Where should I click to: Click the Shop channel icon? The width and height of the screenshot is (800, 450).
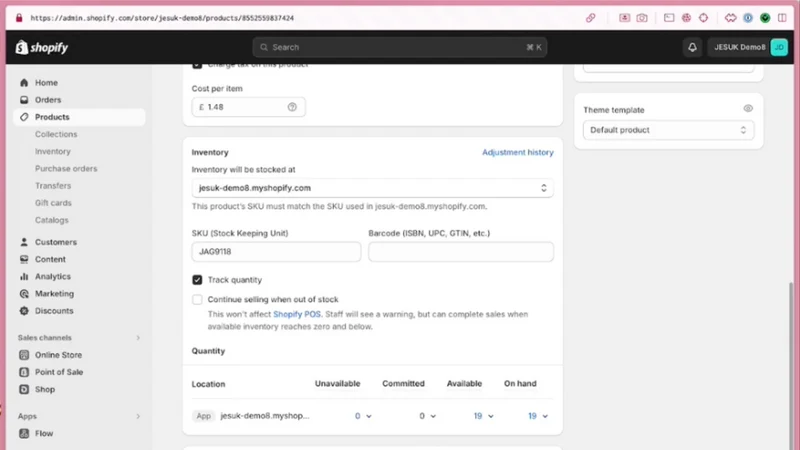(x=24, y=389)
